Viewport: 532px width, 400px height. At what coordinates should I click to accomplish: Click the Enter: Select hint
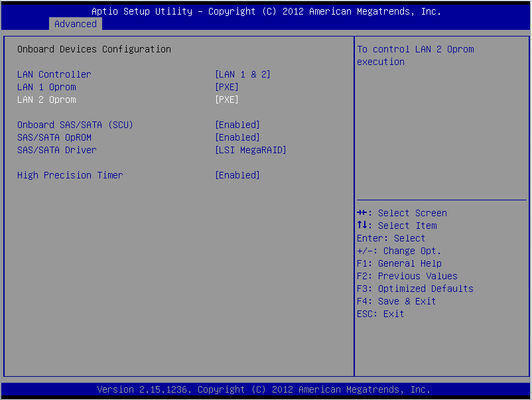click(391, 238)
